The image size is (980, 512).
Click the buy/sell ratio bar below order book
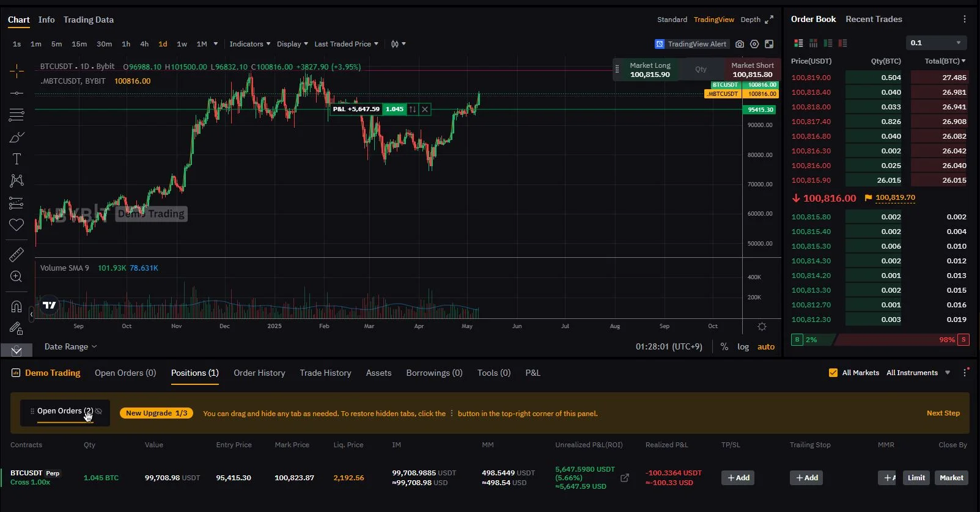[x=880, y=340]
